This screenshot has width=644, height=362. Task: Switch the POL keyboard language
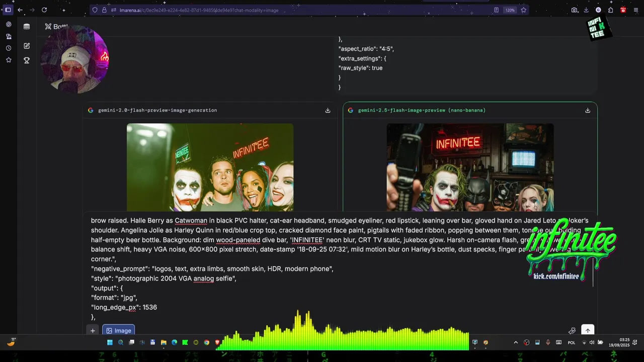pos(572,342)
